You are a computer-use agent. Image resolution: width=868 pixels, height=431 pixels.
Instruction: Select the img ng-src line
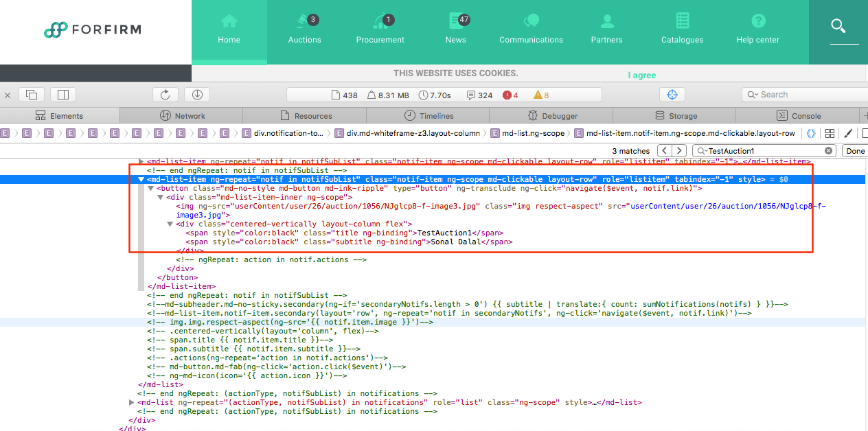(x=501, y=210)
